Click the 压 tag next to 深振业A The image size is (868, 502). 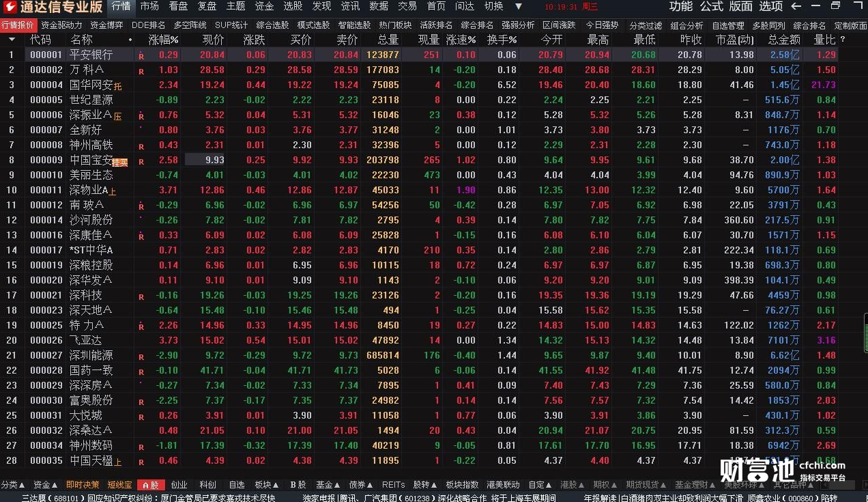(x=117, y=116)
